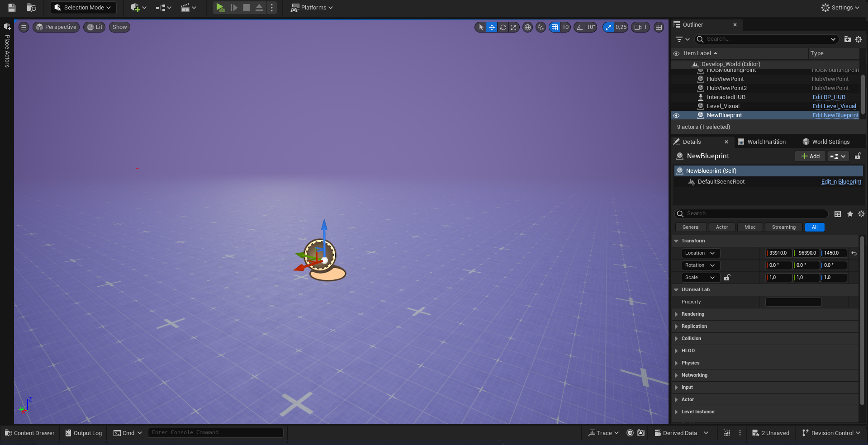Select the Scale transform tool
This screenshot has width=868, height=445.
(x=514, y=28)
